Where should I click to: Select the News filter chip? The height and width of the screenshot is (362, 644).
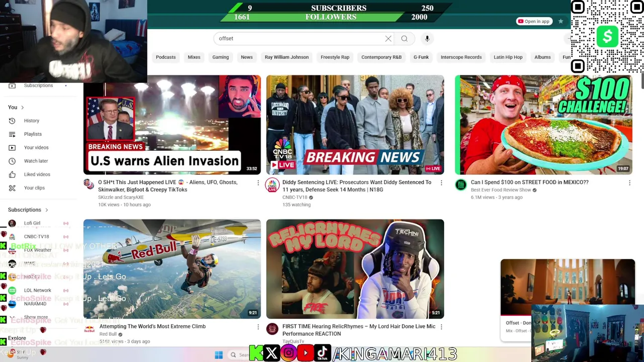click(x=247, y=57)
